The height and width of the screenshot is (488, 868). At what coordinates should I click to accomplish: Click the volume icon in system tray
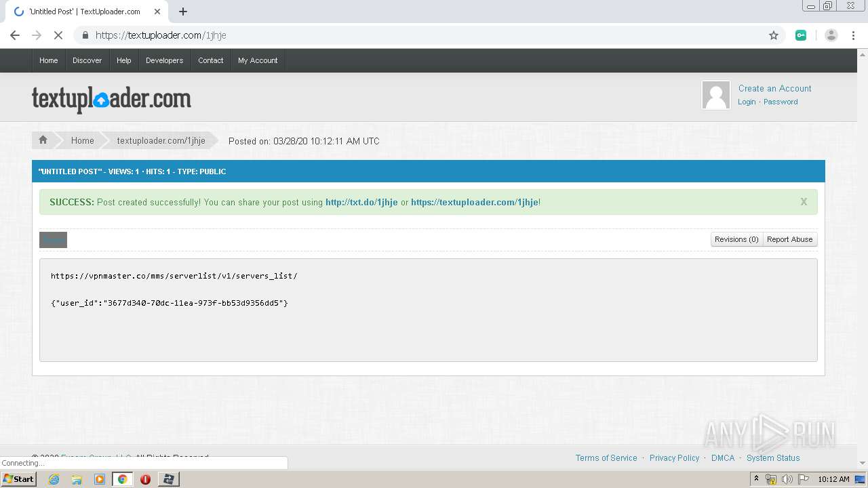tap(787, 479)
